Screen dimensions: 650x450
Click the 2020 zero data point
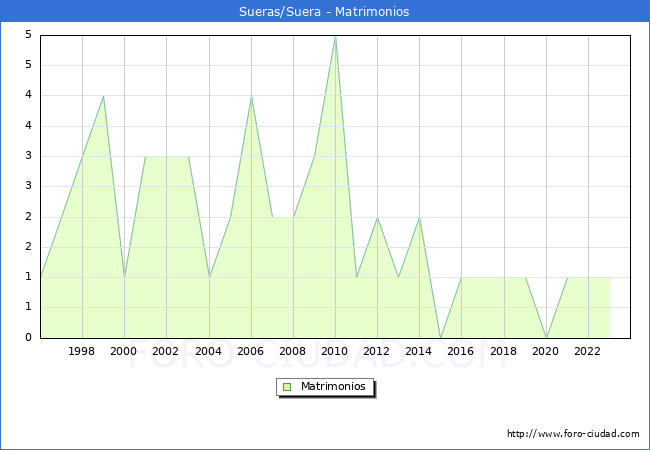[x=546, y=338]
